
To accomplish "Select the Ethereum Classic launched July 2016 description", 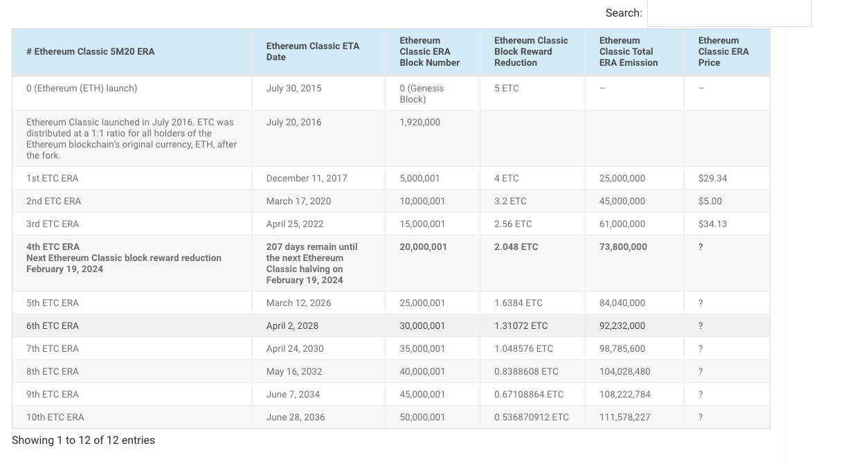I will [132, 139].
